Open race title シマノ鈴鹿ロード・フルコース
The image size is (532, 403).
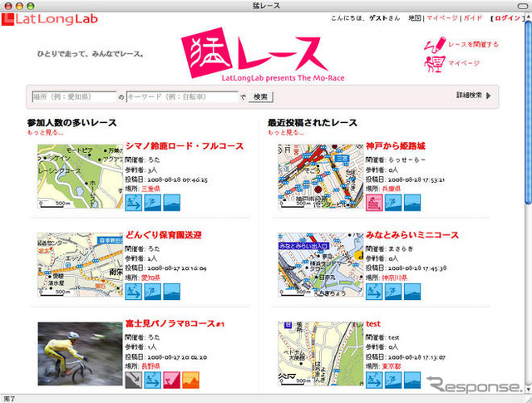185,146
